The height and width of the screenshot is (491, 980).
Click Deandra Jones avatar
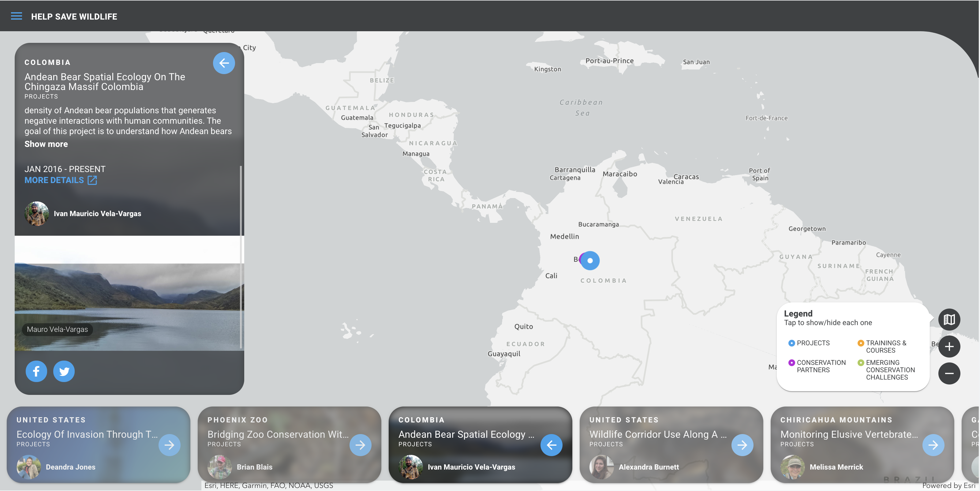pyautogui.click(x=28, y=467)
